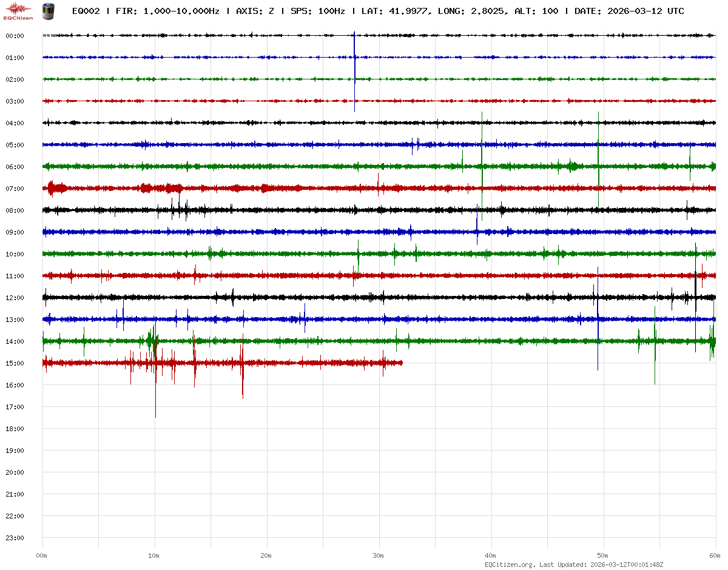Click the 60m marker at the axis end

pyautogui.click(x=715, y=555)
